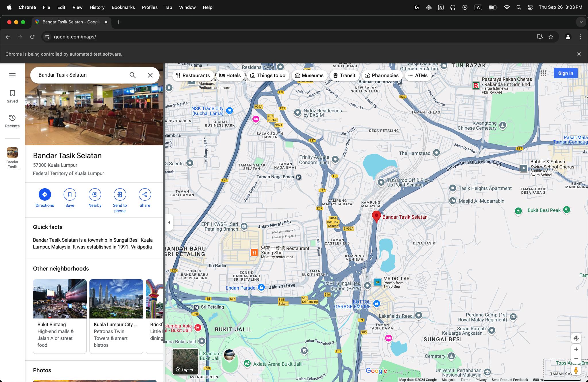Viewport: 588px width, 382px height.
Task: Open Chrome three-dot menu
Action: pyautogui.click(x=580, y=37)
